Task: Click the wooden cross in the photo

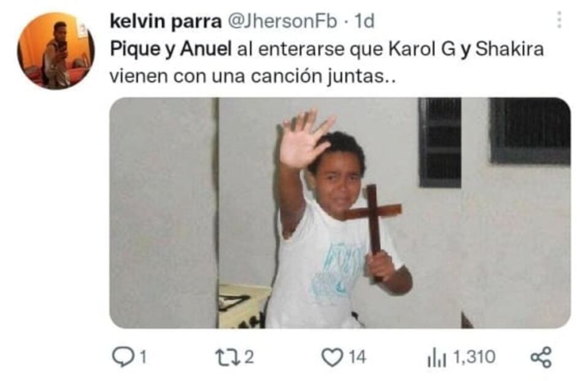Action: click(x=374, y=221)
